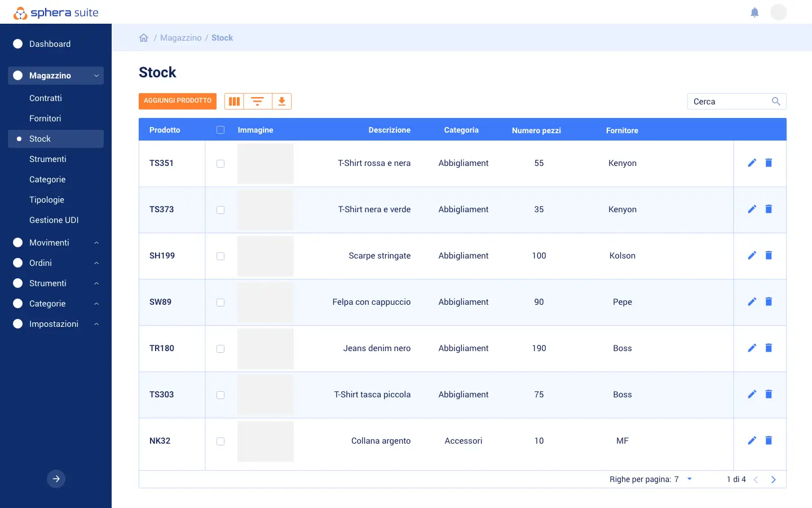
Task: Edit product TS351 with pencil icon
Action: pos(752,163)
